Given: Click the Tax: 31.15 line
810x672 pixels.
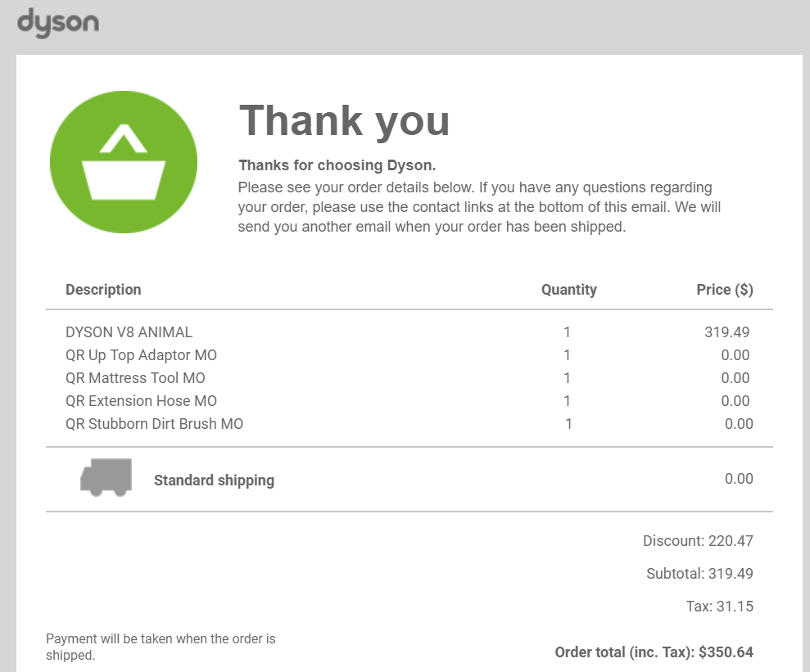Looking at the screenshot, I should pyautogui.click(x=719, y=607).
